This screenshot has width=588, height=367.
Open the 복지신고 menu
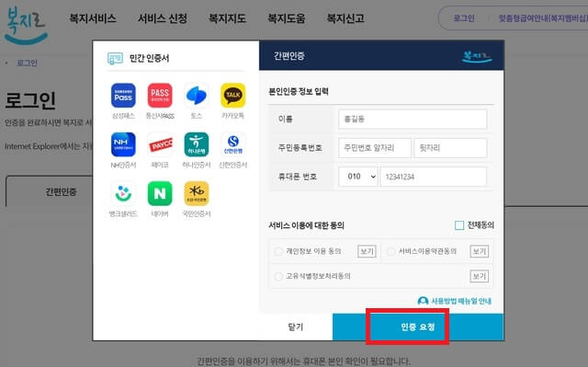click(x=345, y=18)
